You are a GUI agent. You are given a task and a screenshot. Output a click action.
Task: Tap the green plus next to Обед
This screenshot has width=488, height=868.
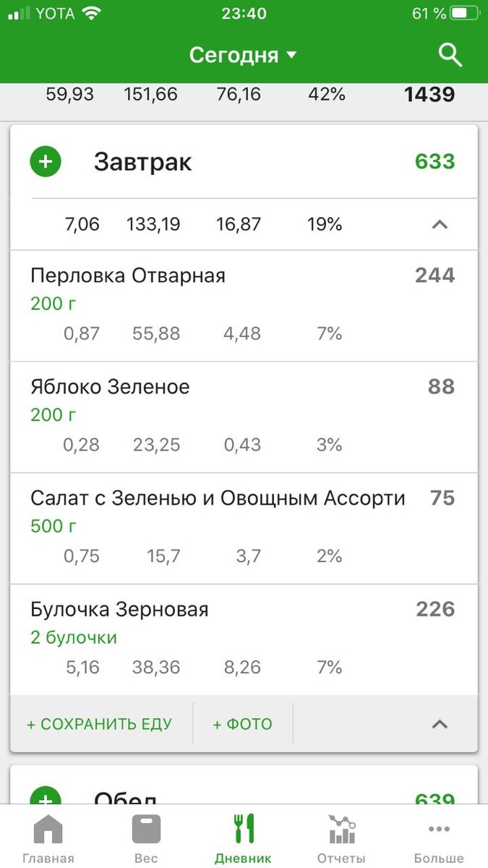tap(45, 800)
